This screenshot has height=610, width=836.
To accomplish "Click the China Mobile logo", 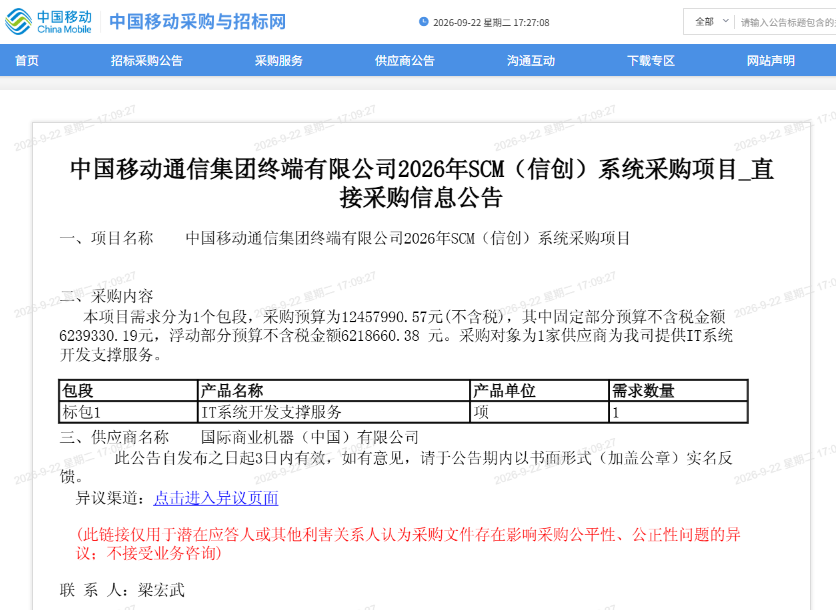I will pos(49,21).
